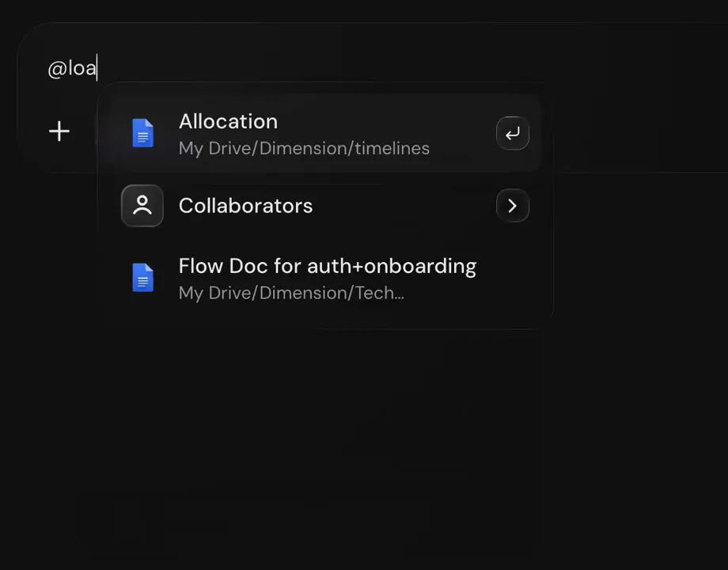Choose the Collaborators label in the list
Image resolution: width=728 pixels, height=570 pixels.
[x=245, y=206]
